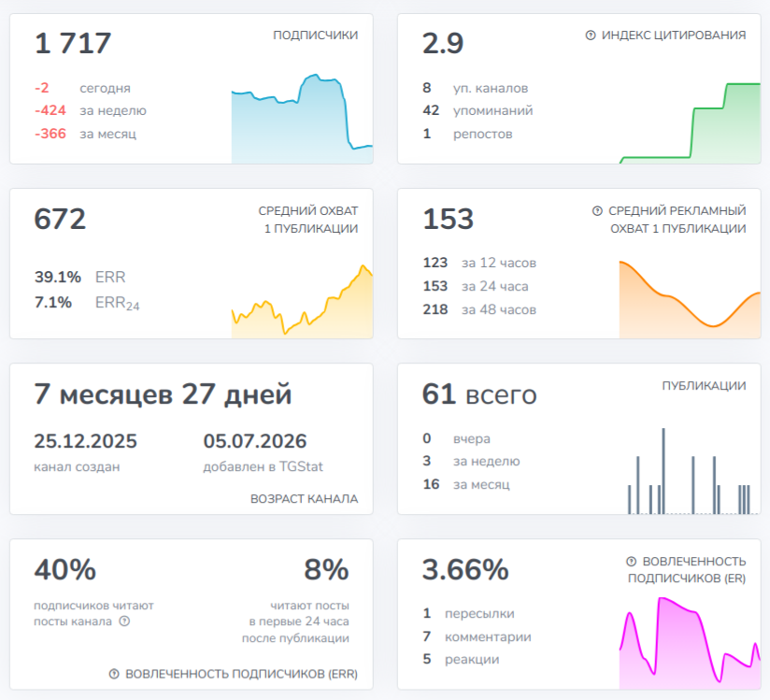Select the 1 717 subscribers count
Viewport: 770px width, 700px height.
[x=73, y=43]
